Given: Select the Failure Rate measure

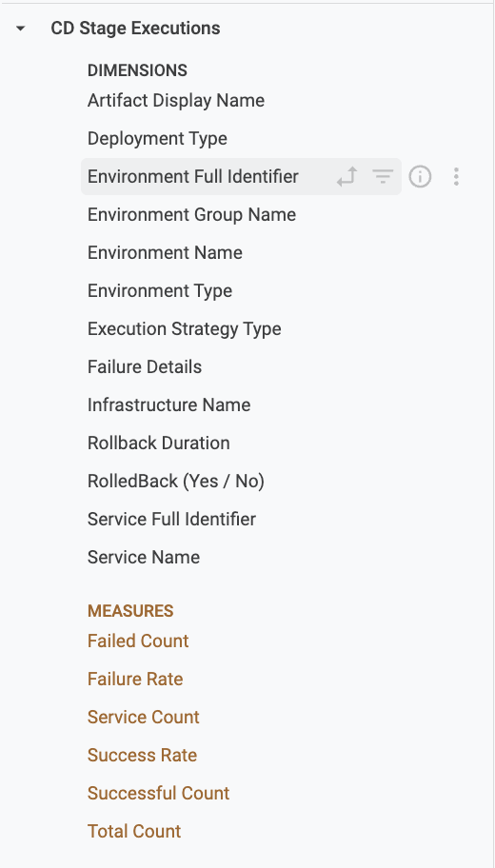Looking at the screenshot, I should pyautogui.click(x=135, y=680).
